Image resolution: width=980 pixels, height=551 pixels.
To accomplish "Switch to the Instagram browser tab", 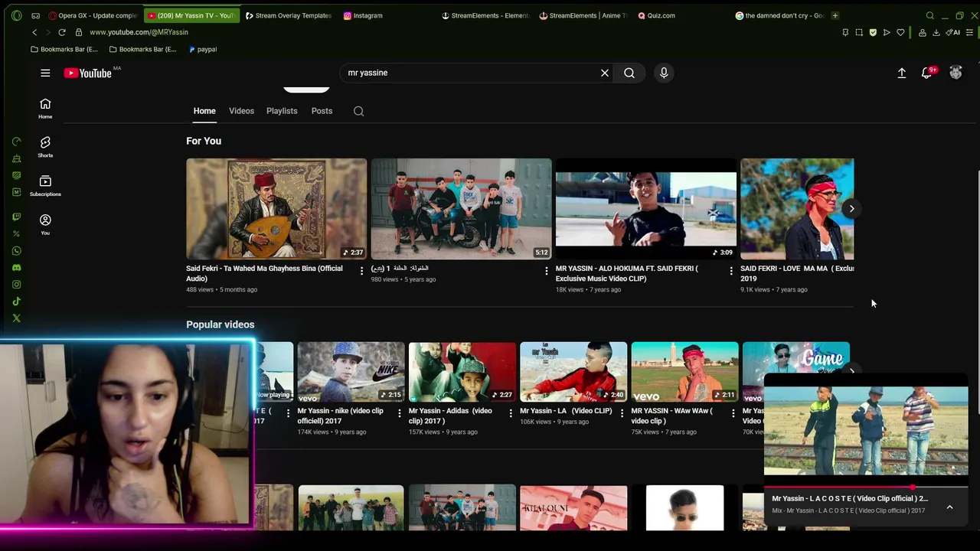I will [363, 15].
